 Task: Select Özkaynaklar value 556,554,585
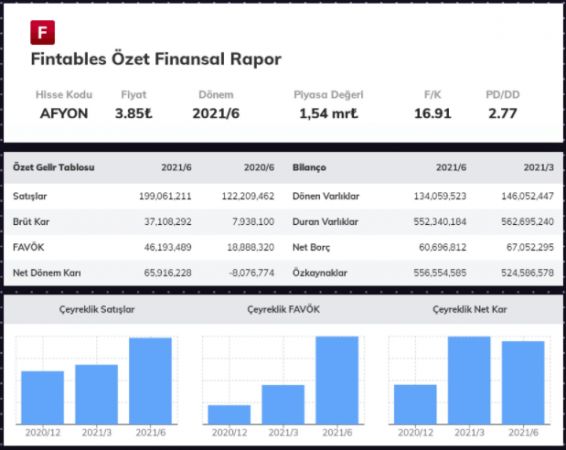(440, 273)
